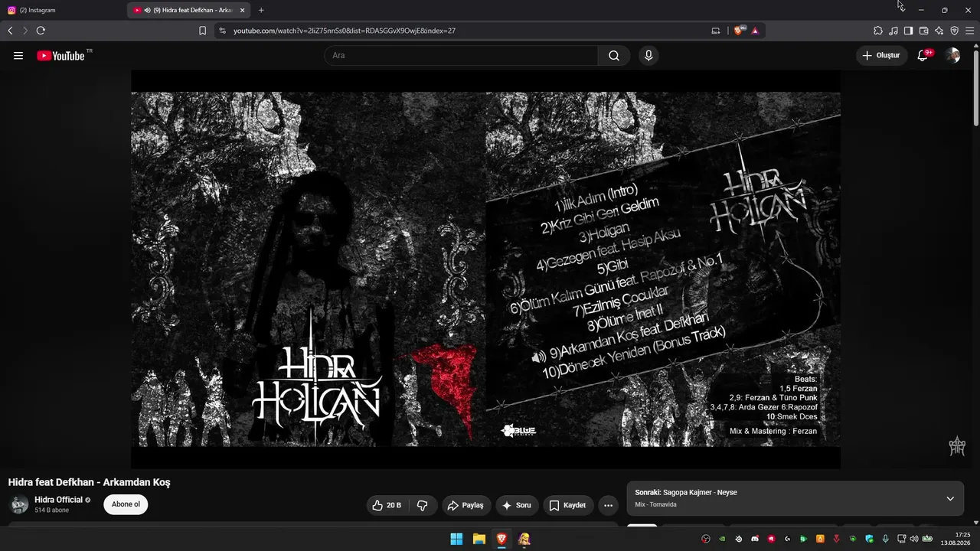Open File Explorer from the taskbar

coord(479,539)
